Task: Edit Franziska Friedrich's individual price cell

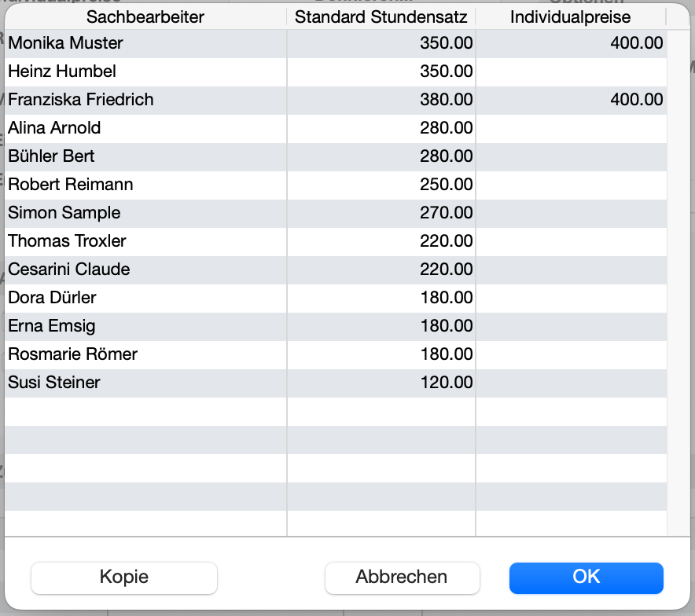Action: pyautogui.click(x=636, y=100)
